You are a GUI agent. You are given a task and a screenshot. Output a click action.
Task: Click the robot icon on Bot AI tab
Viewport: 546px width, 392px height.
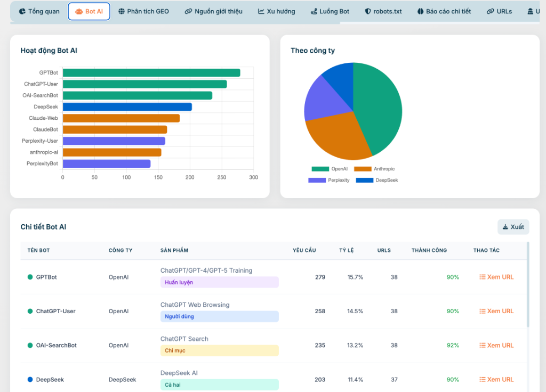pyautogui.click(x=79, y=12)
